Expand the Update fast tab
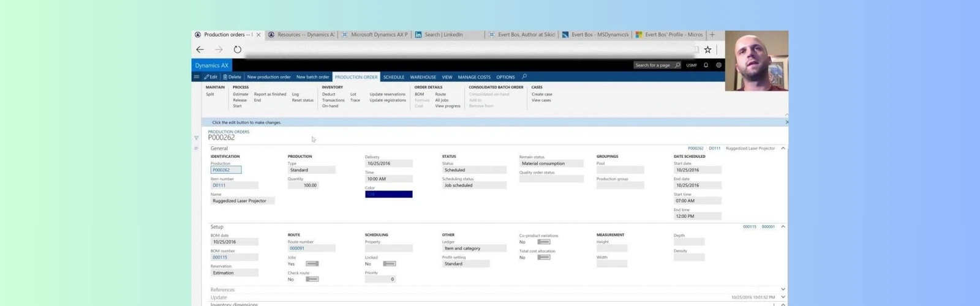Screen dimensions: 980x306 pyautogui.click(x=783, y=297)
